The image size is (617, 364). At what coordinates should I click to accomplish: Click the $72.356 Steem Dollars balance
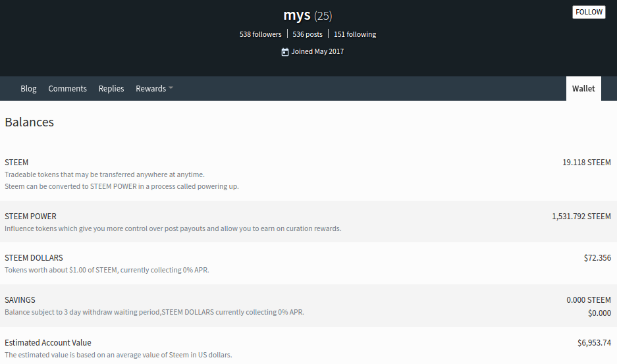pos(597,258)
